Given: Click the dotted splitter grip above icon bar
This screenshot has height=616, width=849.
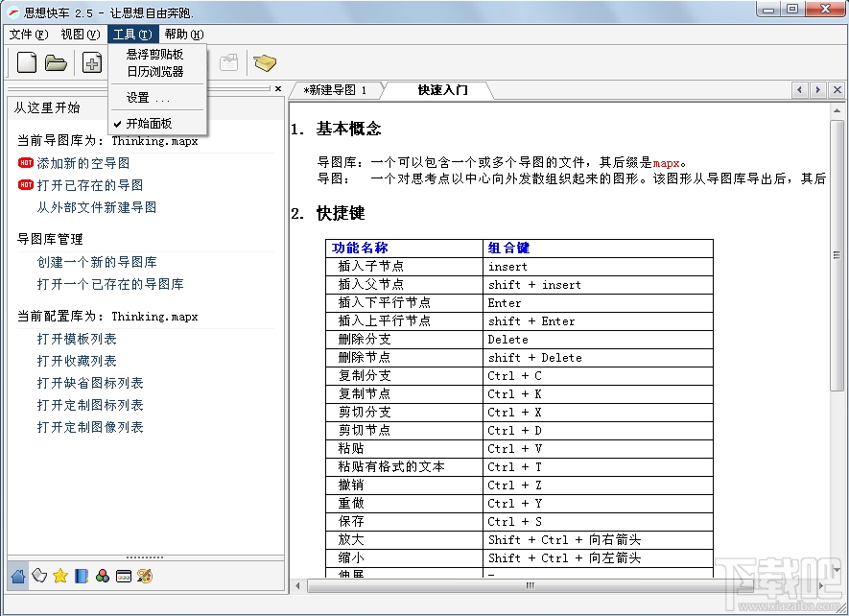Looking at the screenshot, I should pyautogui.click(x=145, y=557).
